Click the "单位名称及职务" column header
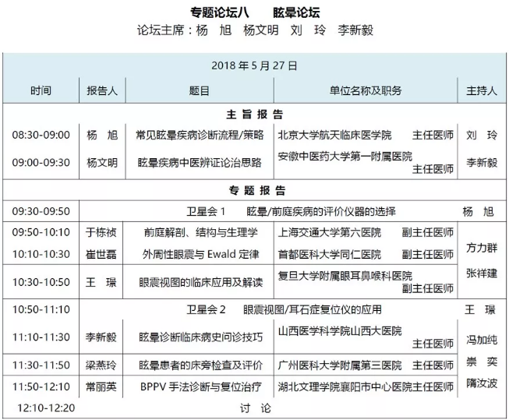The image size is (509, 420). pyautogui.click(x=366, y=90)
